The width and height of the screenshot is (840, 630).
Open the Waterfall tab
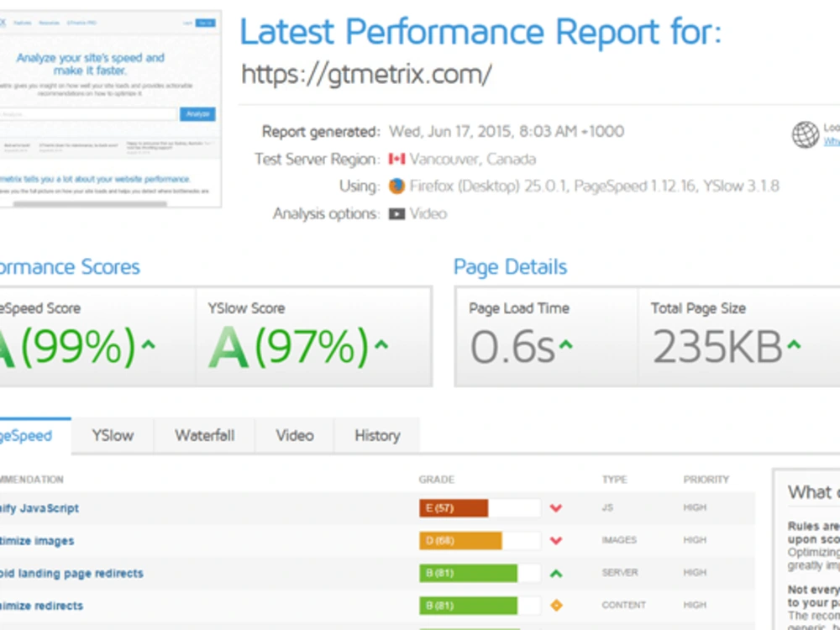click(205, 435)
